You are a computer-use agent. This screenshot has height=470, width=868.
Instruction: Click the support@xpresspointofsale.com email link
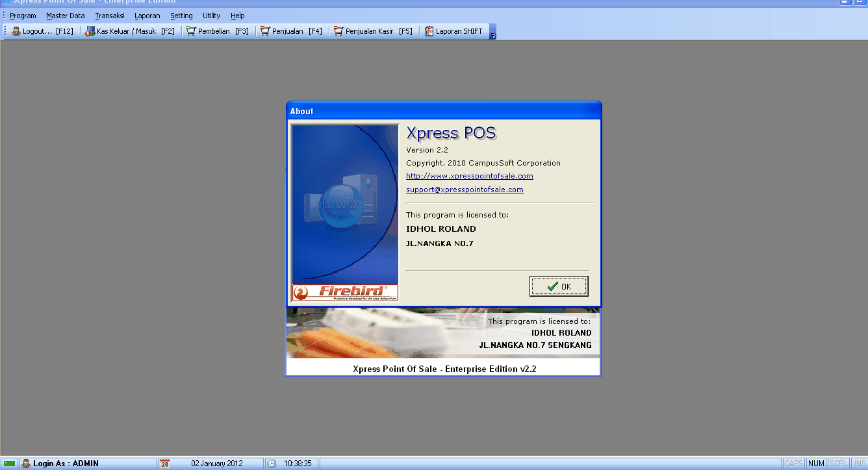(x=465, y=190)
